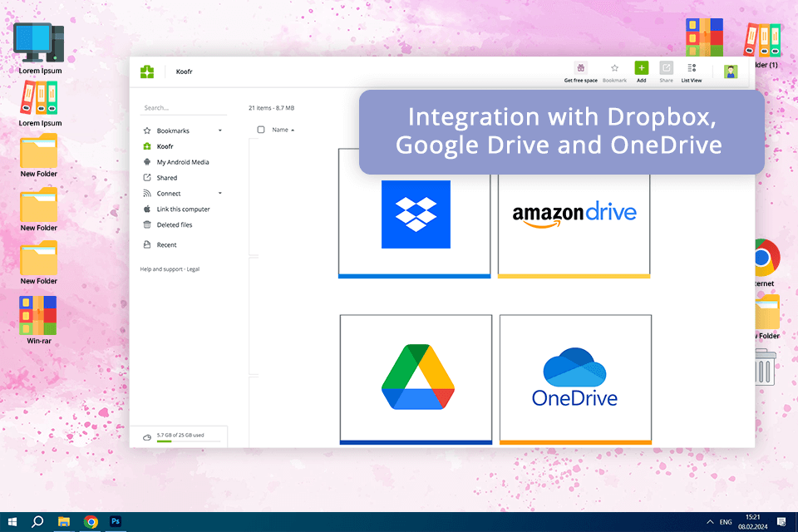This screenshot has width=798, height=532.
Task: Open Recent in the sidebar
Action: [166, 245]
